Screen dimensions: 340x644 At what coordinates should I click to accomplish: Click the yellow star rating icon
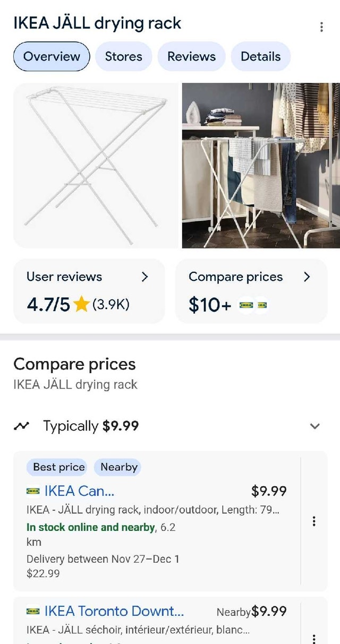81,304
